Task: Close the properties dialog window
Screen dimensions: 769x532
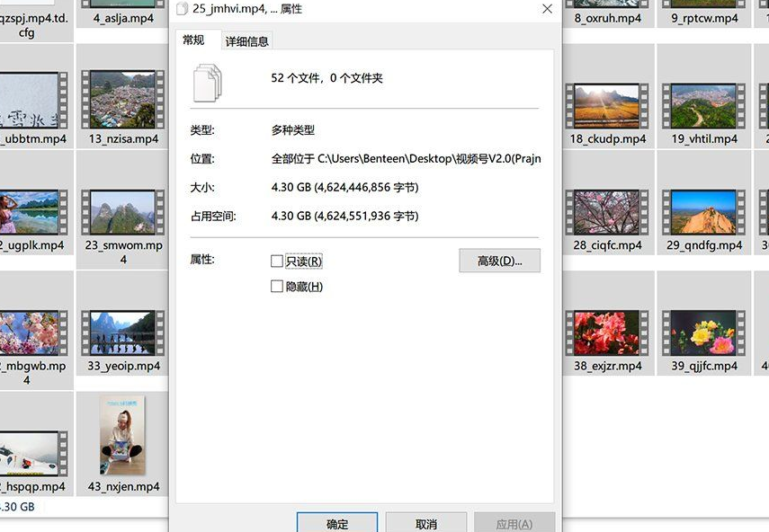Action: point(547,9)
